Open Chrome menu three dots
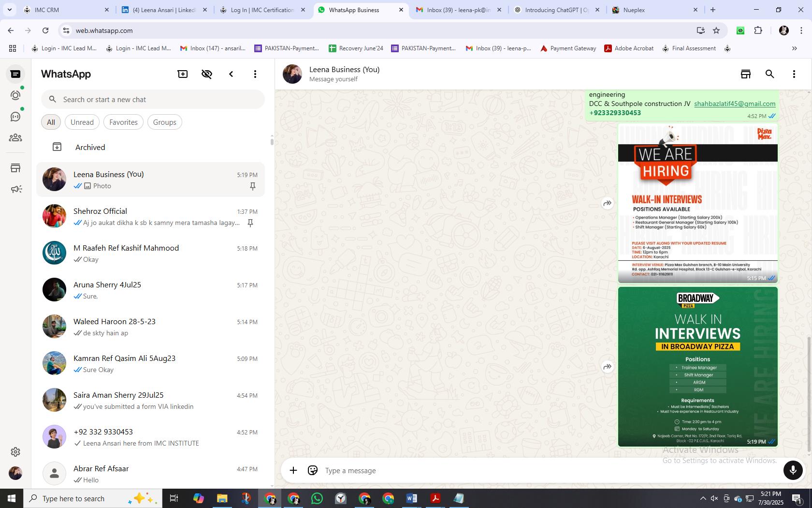 (801, 30)
